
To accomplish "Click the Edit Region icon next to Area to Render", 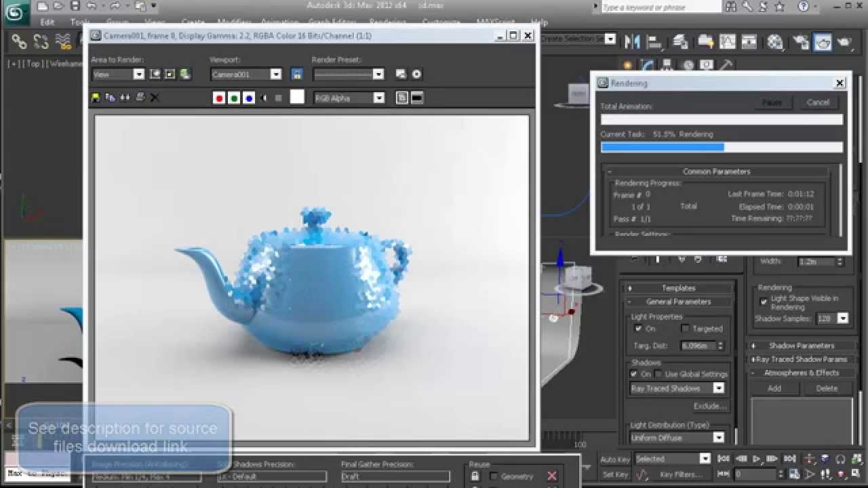I will pos(155,74).
